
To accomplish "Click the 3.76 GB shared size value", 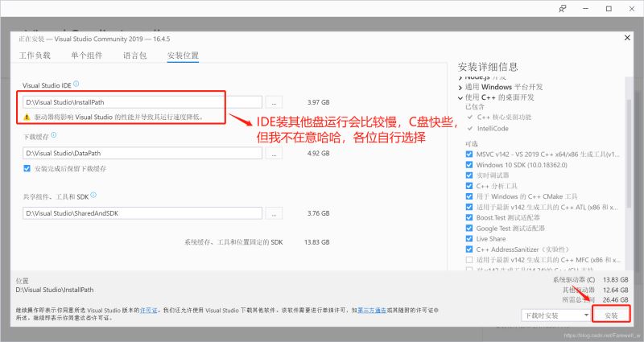I will 318,213.
